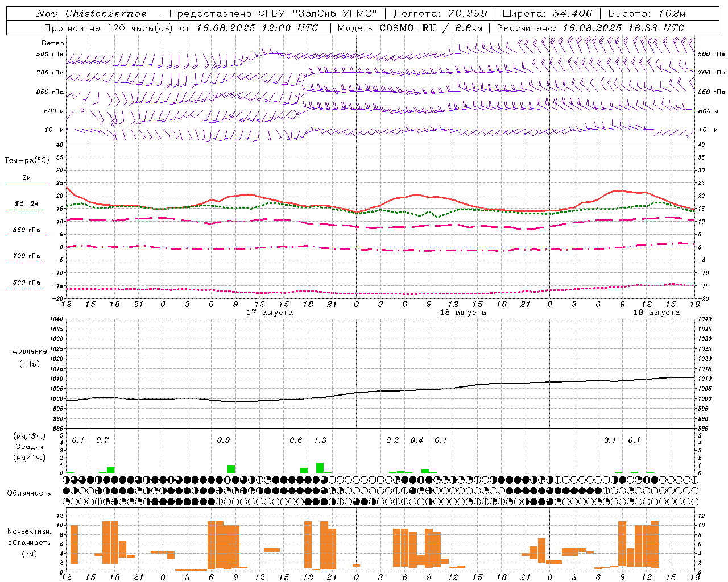This screenshot has height=582, width=728.
Task: Click the 'Широта: 54.406' header value
Action: point(547,14)
